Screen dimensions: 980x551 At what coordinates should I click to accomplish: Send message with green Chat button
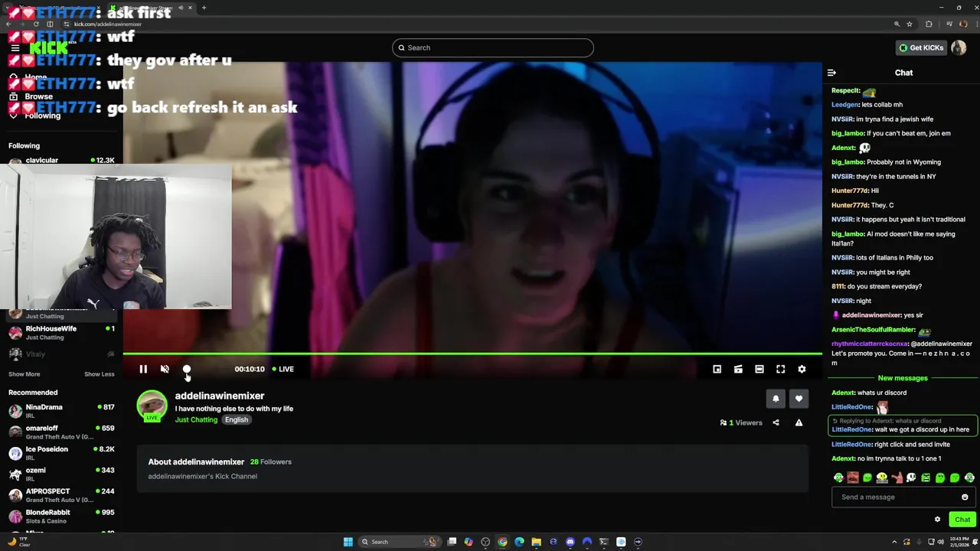962,519
